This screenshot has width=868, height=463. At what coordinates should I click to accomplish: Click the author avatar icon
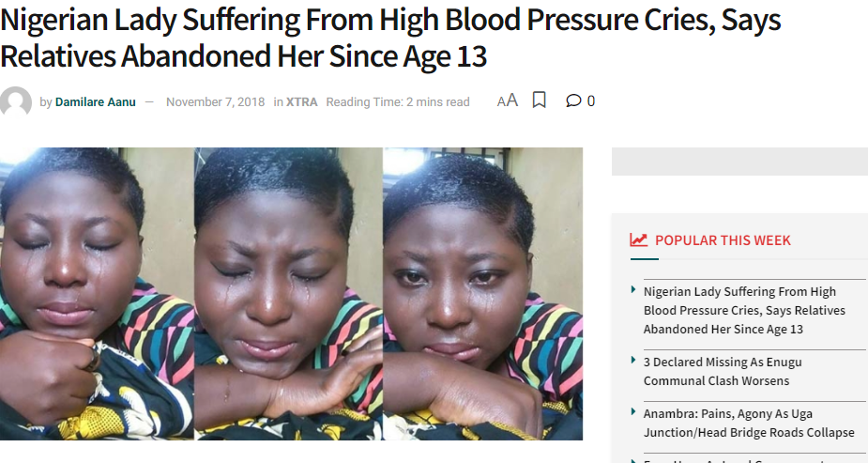(16, 101)
